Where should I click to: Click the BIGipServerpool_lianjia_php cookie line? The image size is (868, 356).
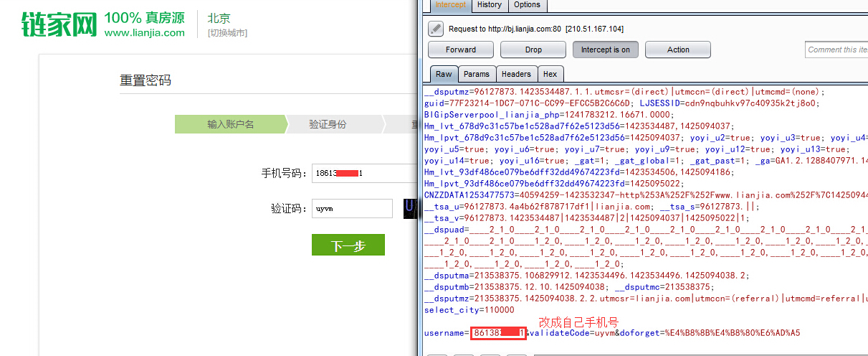(x=550, y=115)
